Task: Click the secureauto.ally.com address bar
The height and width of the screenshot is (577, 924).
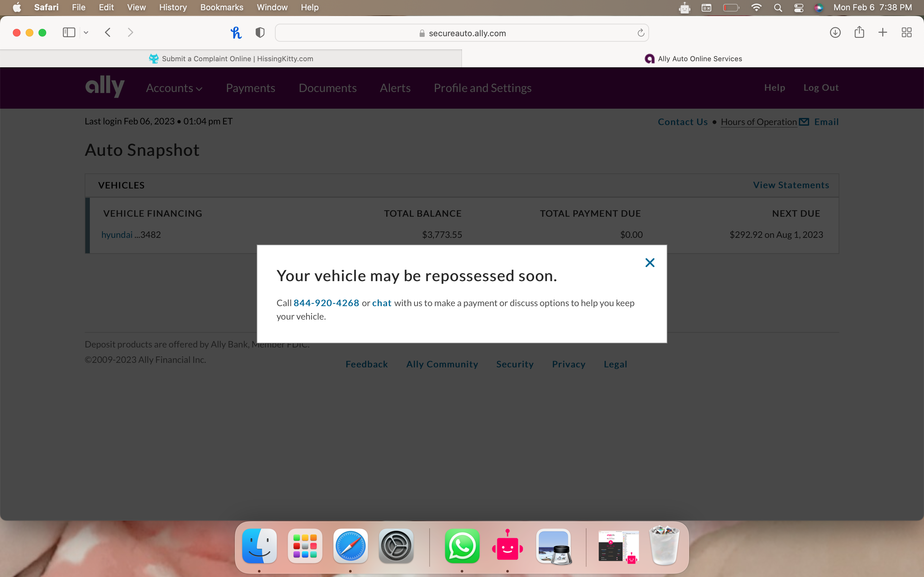Action: (x=461, y=33)
